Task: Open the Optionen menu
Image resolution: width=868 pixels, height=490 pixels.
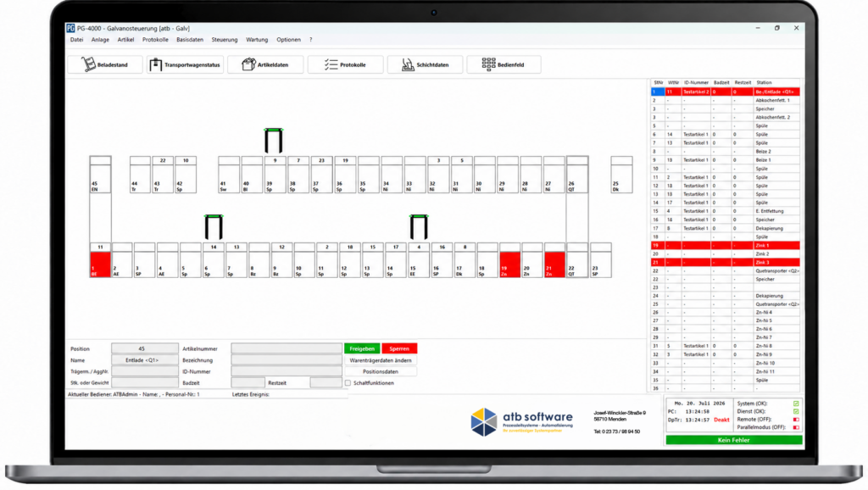Action: [x=288, y=40]
